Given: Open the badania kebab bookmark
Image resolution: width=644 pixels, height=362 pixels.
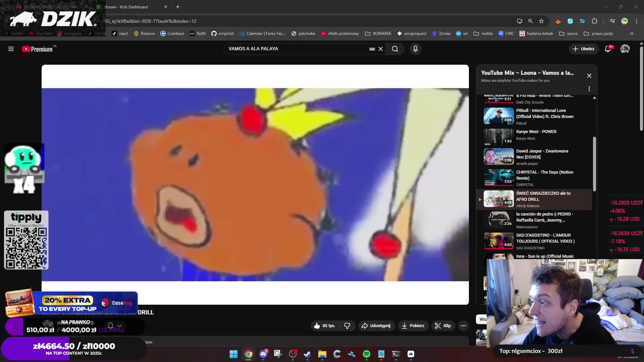Looking at the screenshot, I should coord(536,34).
